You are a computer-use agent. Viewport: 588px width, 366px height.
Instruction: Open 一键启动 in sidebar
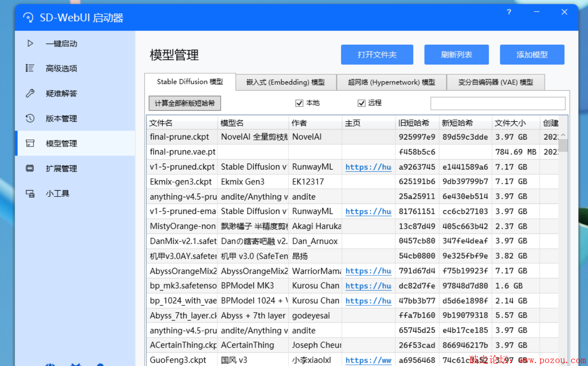point(75,43)
